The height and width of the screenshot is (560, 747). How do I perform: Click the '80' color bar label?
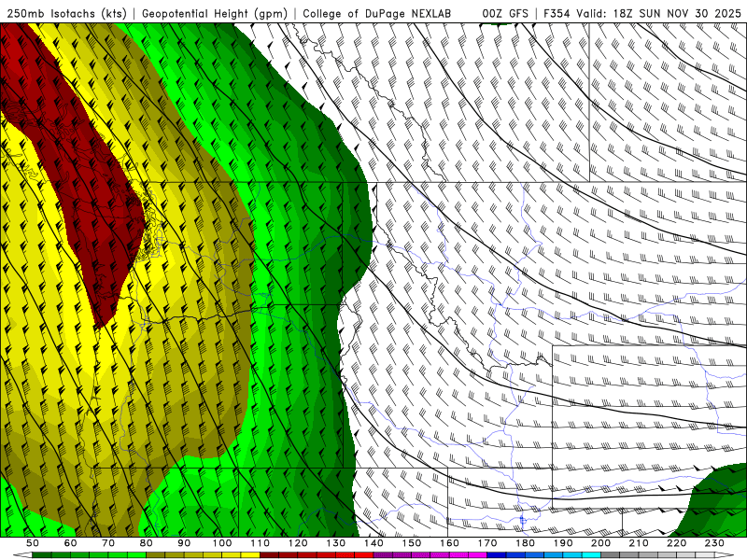pos(147,543)
